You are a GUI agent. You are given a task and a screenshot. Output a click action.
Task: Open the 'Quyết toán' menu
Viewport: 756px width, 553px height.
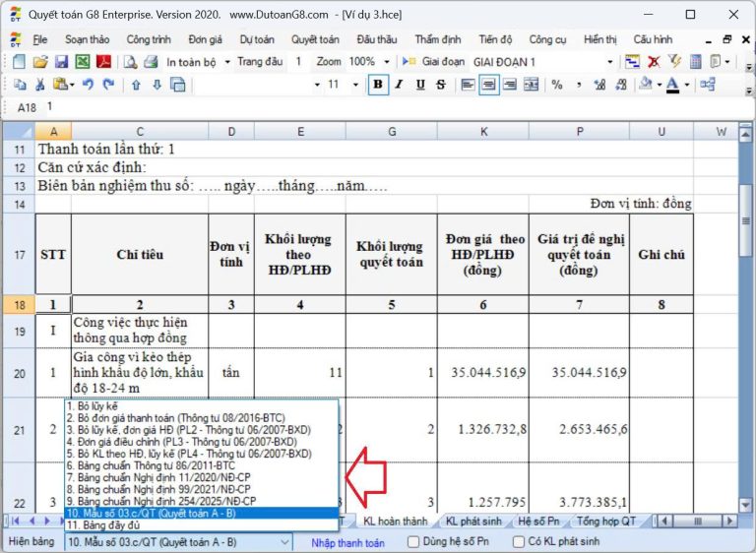[314, 39]
